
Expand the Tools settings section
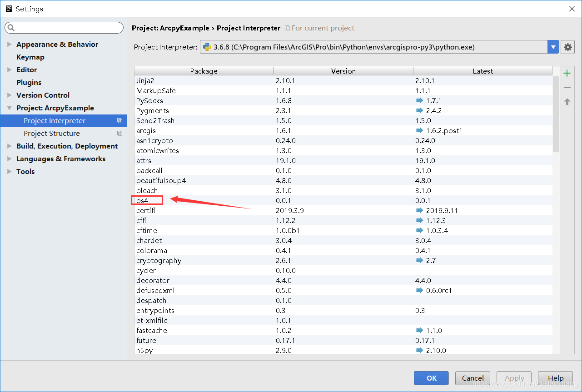click(10, 171)
